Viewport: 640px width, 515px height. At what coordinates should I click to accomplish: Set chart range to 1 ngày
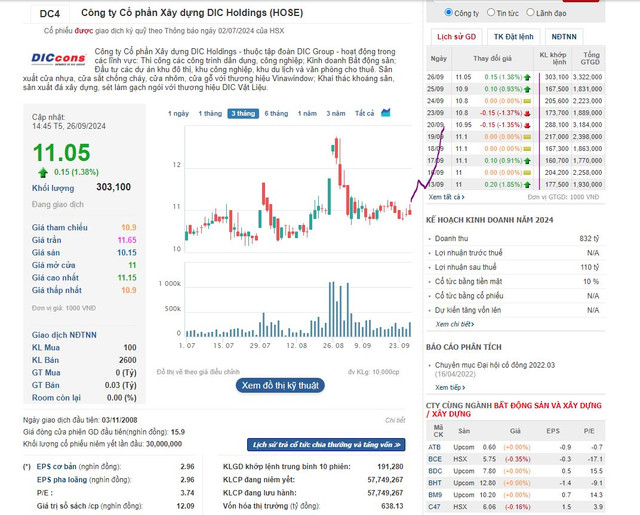coord(178,113)
